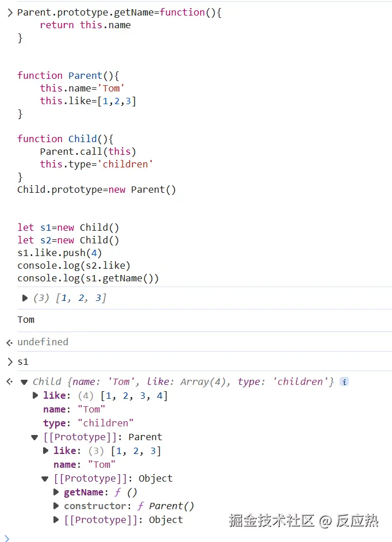Expand the like: (3) array under Parent prototype
This screenshot has width=392, height=542.
pos(45,451)
